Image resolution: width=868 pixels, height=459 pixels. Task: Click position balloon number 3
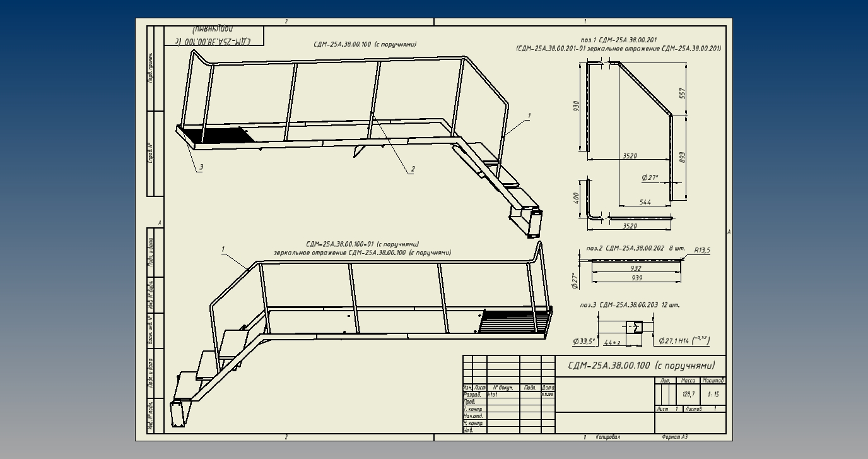click(x=201, y=167)
